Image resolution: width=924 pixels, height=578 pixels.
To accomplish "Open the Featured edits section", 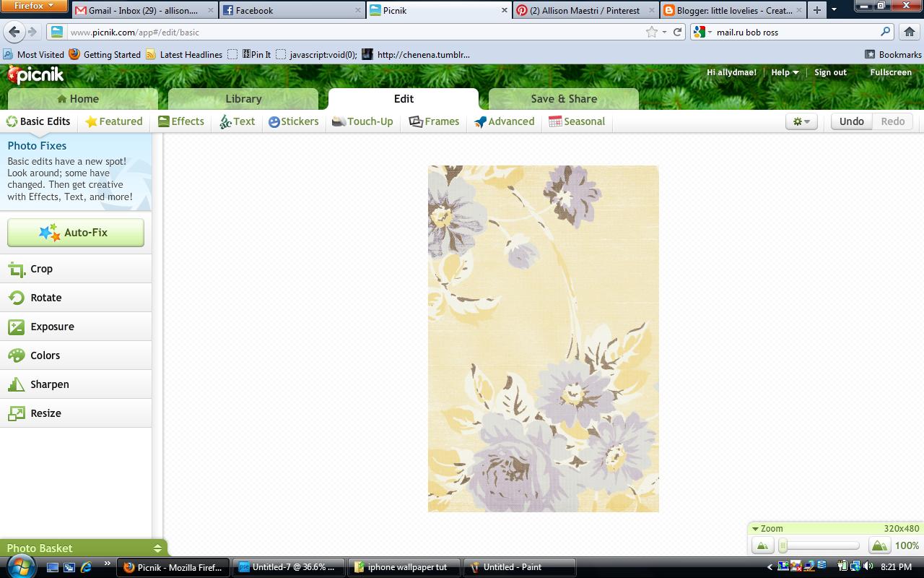I will (x=114, y=121).
